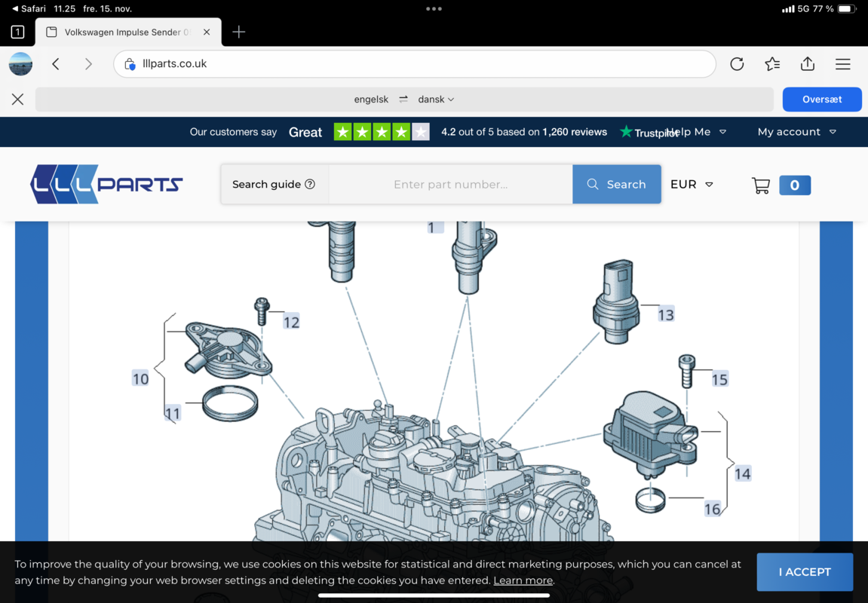Image resolution: width=868 pixels, height=603 pixels.
Task: Click the Oversæt translate button
Action: click(x=821, y=99)
